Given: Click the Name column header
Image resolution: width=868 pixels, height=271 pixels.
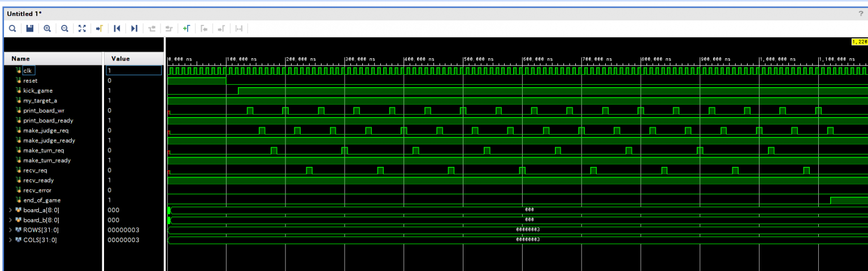Looking at the screenshot, I should click(21, 59).
